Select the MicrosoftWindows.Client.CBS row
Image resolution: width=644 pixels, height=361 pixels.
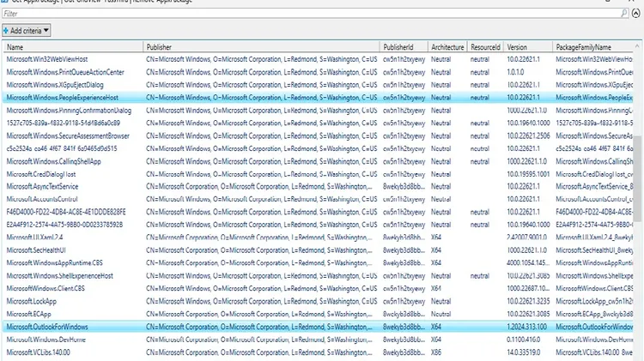[319, 288]
